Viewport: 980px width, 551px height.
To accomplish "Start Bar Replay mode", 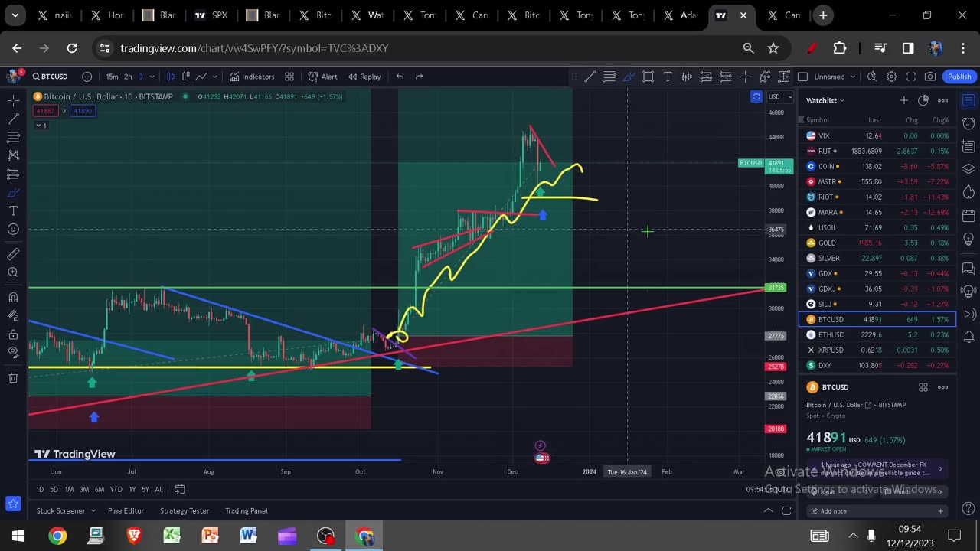I will pos(364,77).
